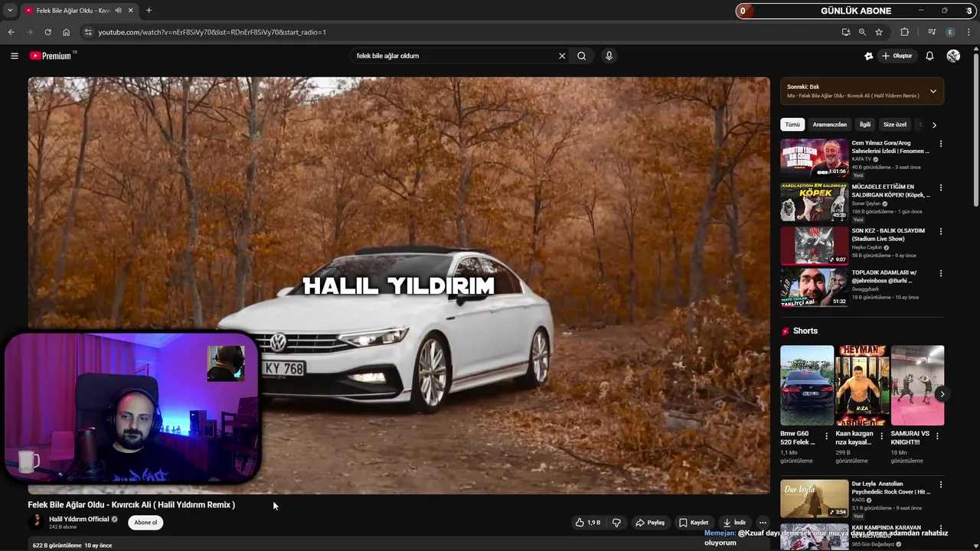This screenshot has width=980, height=551.
Task: Like the video with 1,9 B
Action: (x=588, y=523)
